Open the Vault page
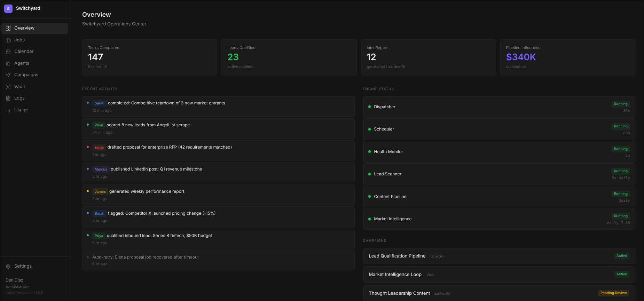 pos(34,87)
